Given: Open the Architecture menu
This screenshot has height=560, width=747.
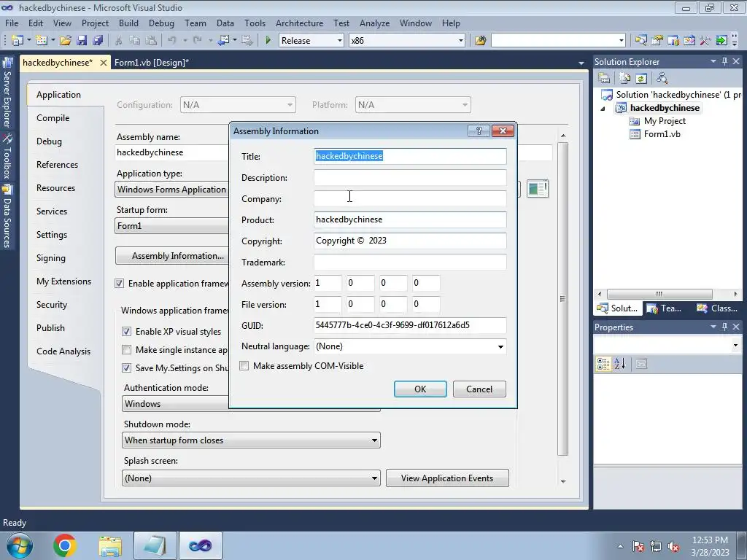Looking at the screenshot, I should point(299,23).
